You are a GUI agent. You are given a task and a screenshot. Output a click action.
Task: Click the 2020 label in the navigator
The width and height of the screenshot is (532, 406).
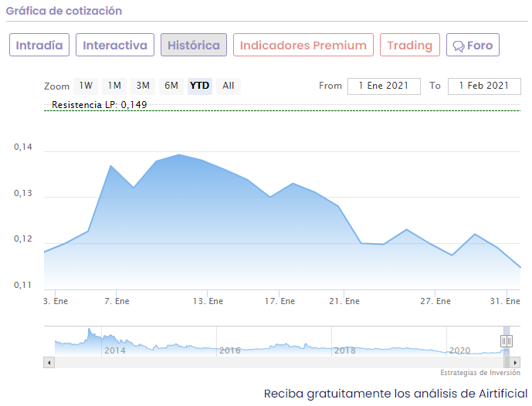coord(459,350)
